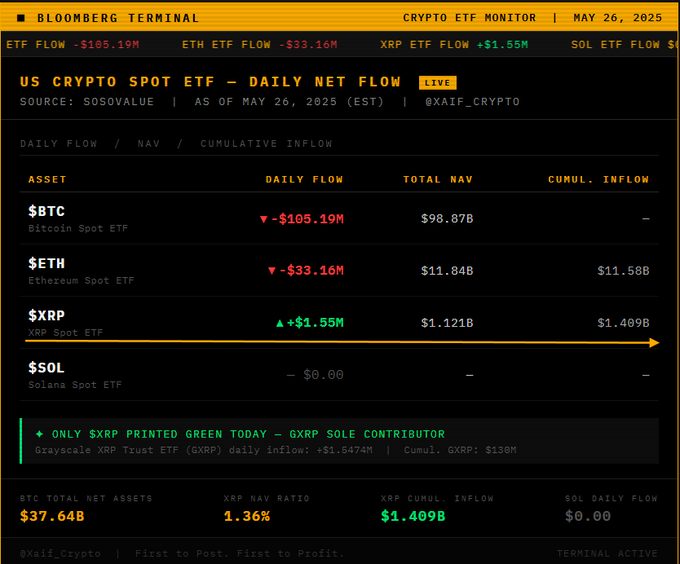
Task: Click the TERMINAL ACTIVE status text
Action: pos(607,554)
